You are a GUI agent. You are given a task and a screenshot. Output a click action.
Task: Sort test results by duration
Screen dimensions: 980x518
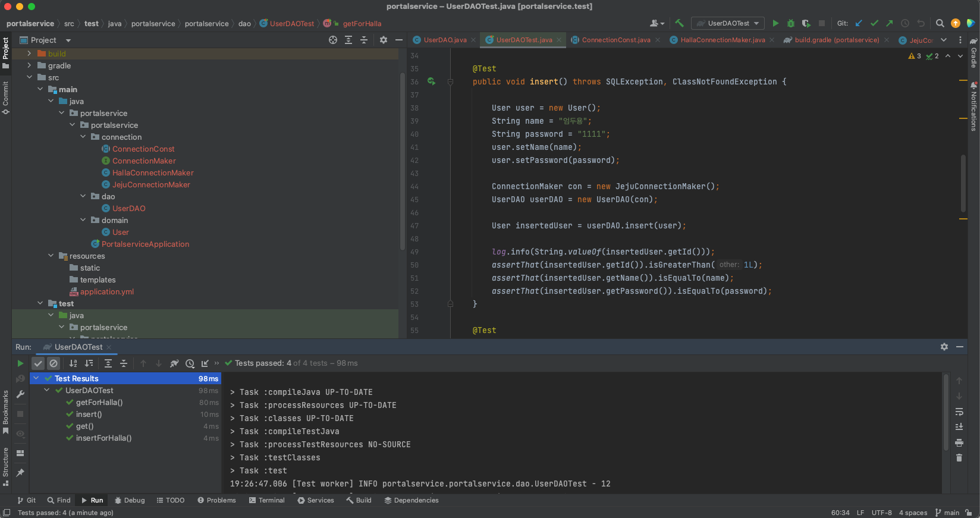[89, 363]
